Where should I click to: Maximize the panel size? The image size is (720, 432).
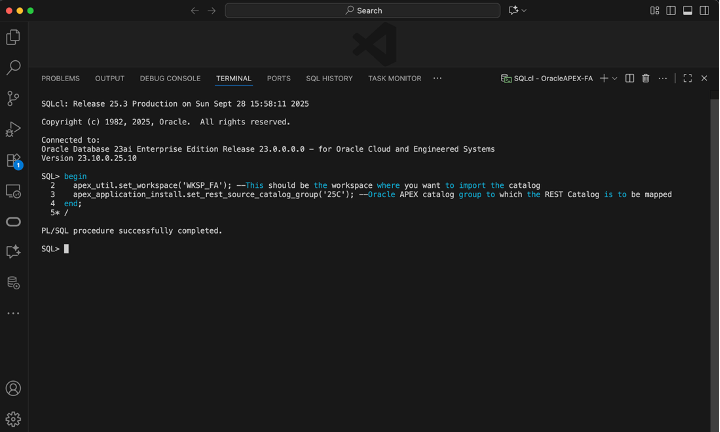click(x=687, y=79)
